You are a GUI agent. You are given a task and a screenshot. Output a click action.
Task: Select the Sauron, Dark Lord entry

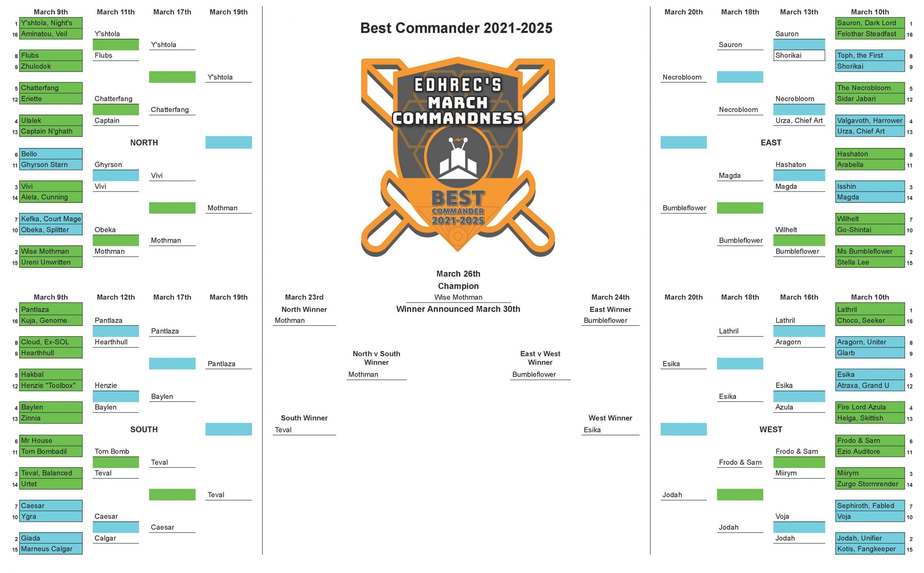pos(869,23)
